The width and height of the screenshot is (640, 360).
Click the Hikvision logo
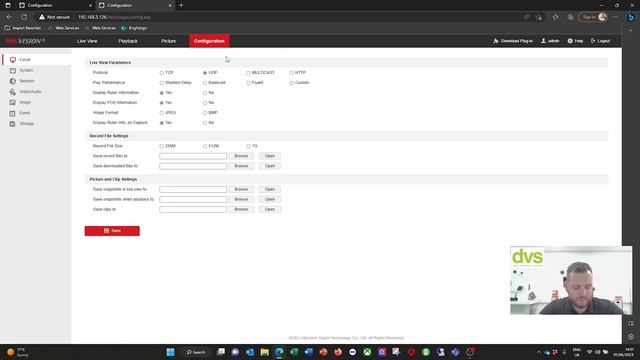[x=24, y=41]
